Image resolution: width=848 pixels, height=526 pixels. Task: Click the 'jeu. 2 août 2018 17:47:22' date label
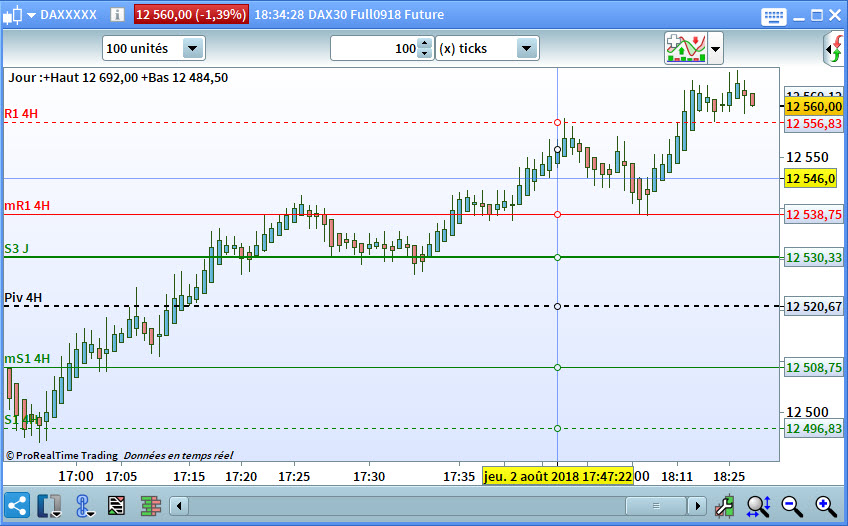pos(558,476)
